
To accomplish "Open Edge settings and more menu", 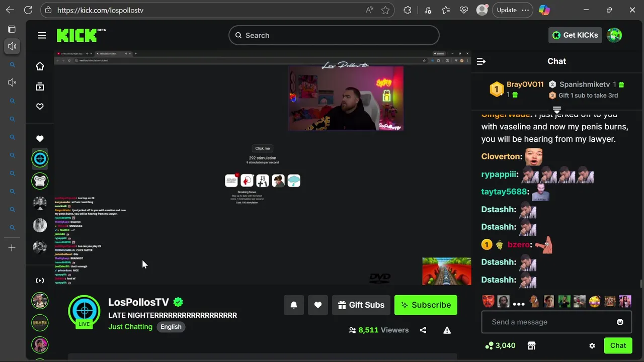I will point(526,10).
